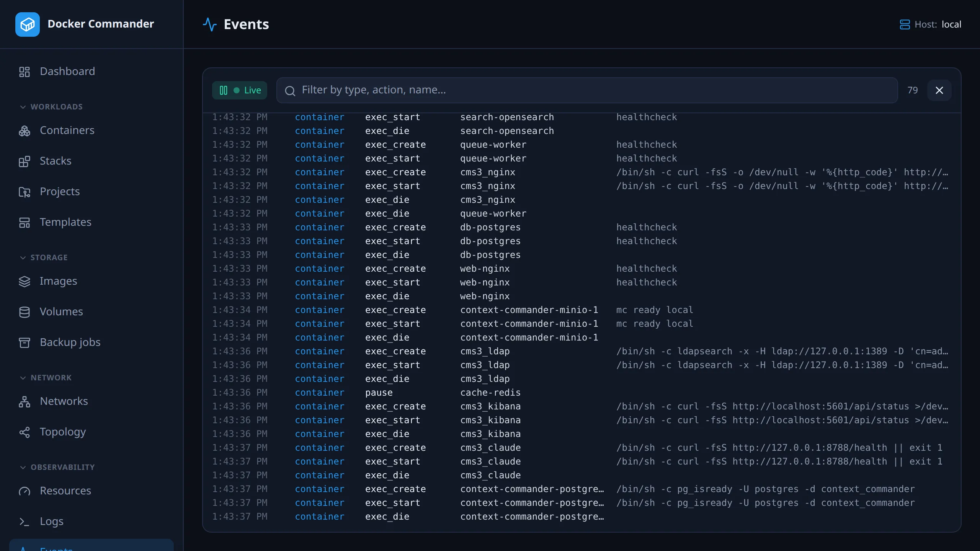Image resolution: width=980 pixels, height=551 pixels.
Task: Click cms3_kibana exec_die row
Action: pyautogui.click(x=582, y=434)
